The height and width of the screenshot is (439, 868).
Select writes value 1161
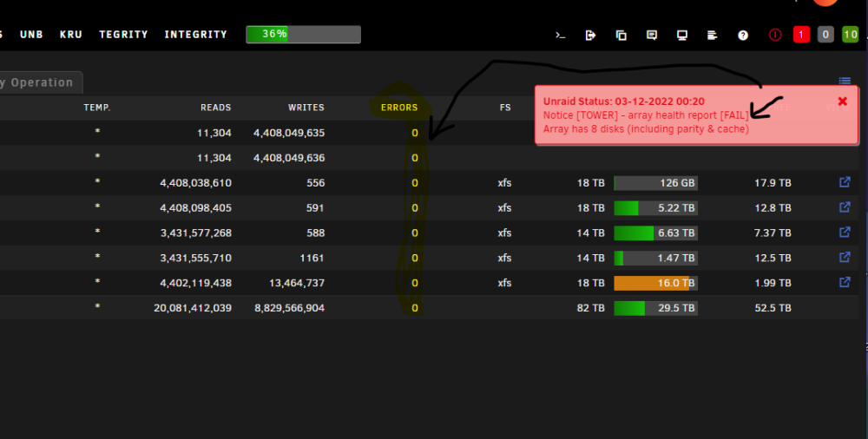[x=312, y=258]
